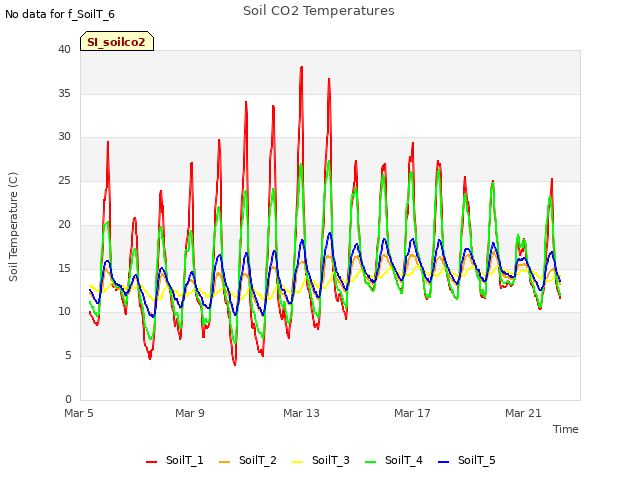This screenshot has width=640, height=480.
Task: Click the 15 y-axis tick label
Action: [x=64, y=268]
